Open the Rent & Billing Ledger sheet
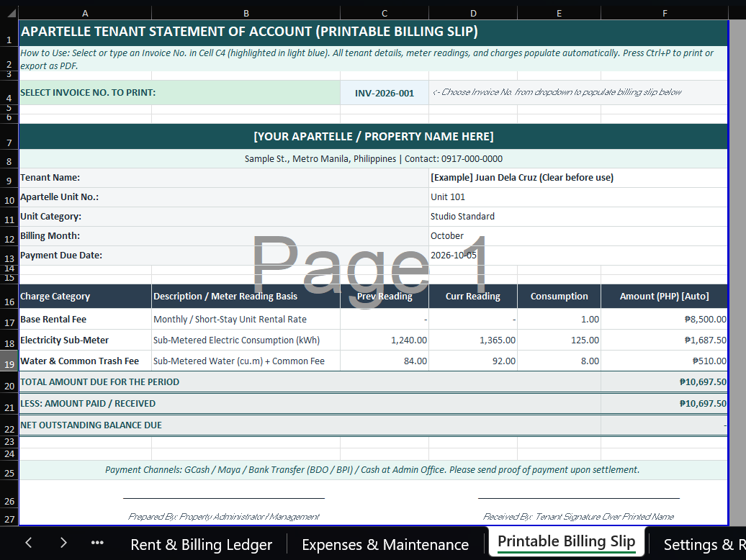This screenshot has width=746, height=560. [201, 544]
